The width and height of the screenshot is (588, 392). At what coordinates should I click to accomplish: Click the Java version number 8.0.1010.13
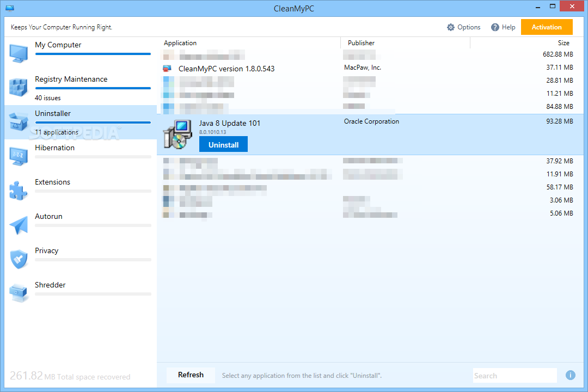click(x=213, y=132)
